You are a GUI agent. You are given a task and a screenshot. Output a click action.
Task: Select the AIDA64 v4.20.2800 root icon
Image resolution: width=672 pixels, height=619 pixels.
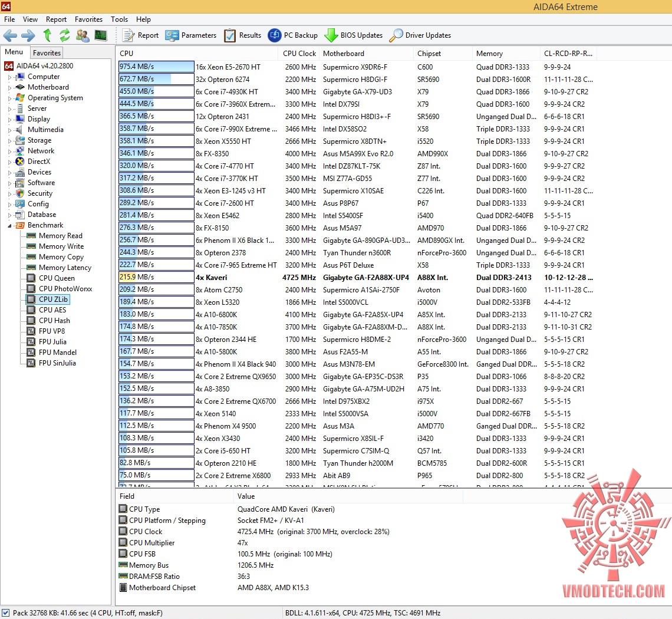tap(9, 65)
